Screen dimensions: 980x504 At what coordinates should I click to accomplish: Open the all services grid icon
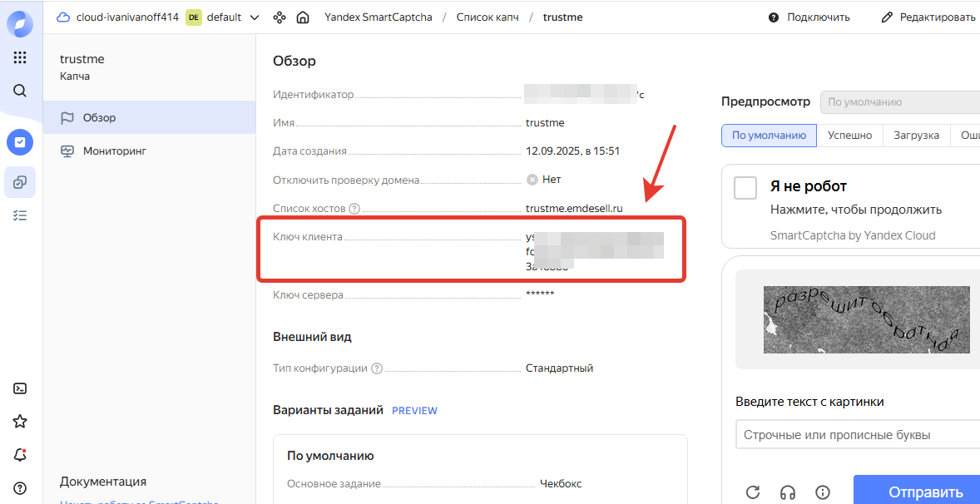click(x=20, y=57)
